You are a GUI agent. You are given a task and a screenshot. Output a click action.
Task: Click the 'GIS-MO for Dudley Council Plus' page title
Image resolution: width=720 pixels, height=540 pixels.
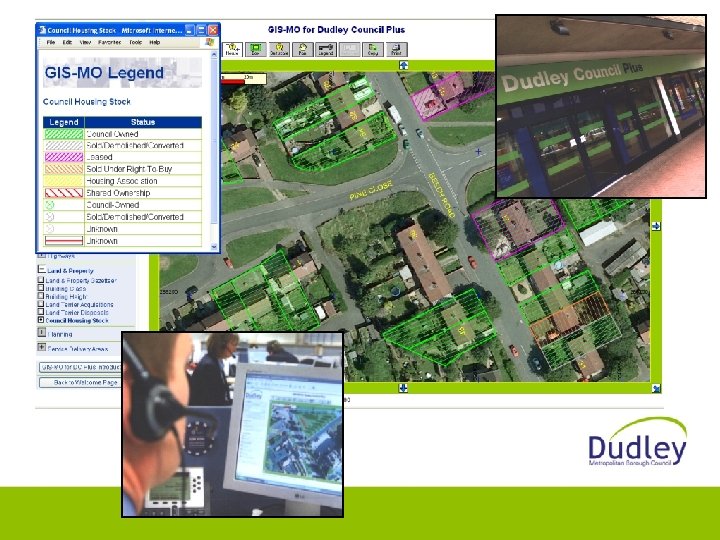[x=336, y=30]
